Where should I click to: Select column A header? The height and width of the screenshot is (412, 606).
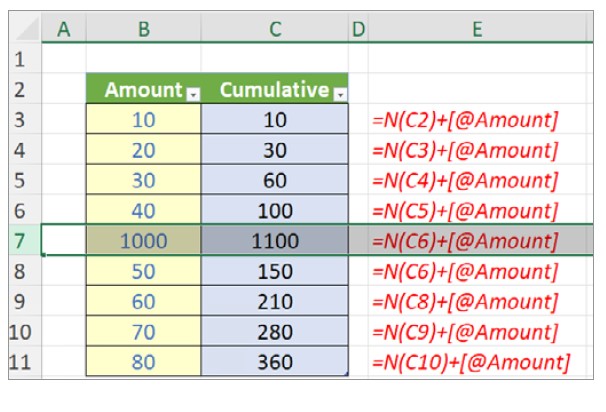point(64,31)
